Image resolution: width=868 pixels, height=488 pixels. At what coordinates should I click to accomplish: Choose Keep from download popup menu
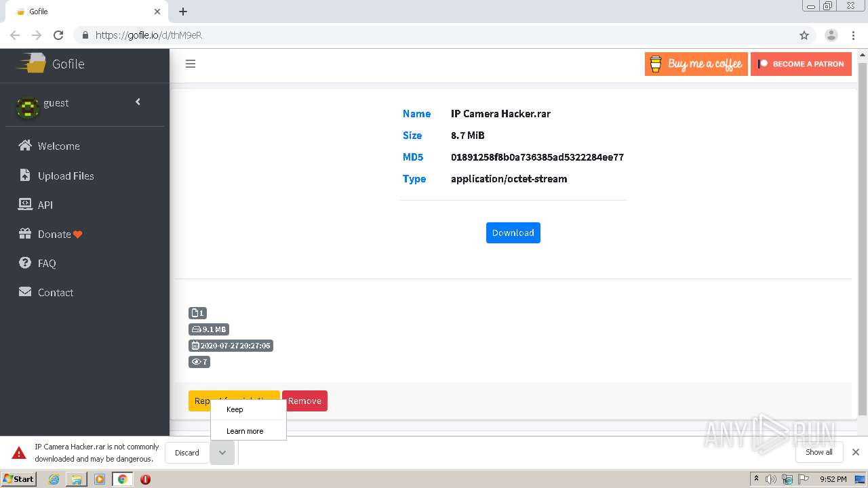(248, 409)
